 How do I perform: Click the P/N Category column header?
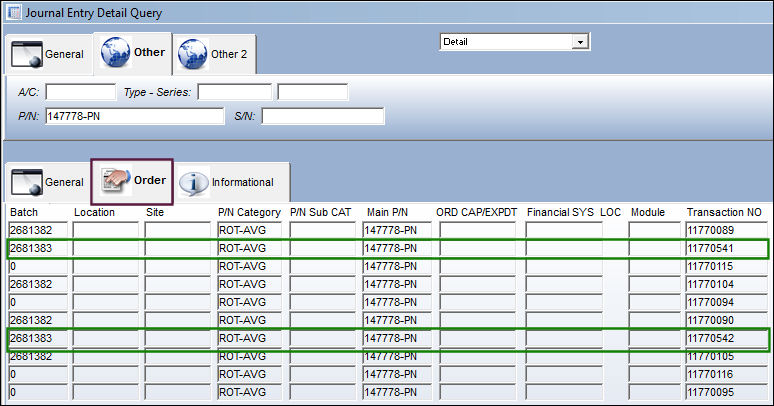click(249, 212)
